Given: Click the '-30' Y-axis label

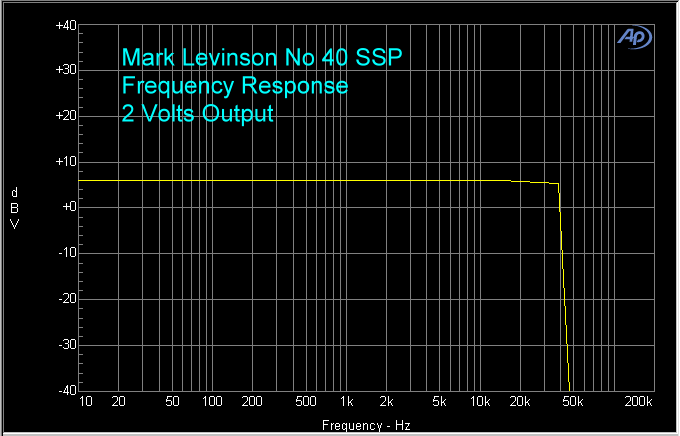Looking at the screenshot, I should [x=68, y=344].
